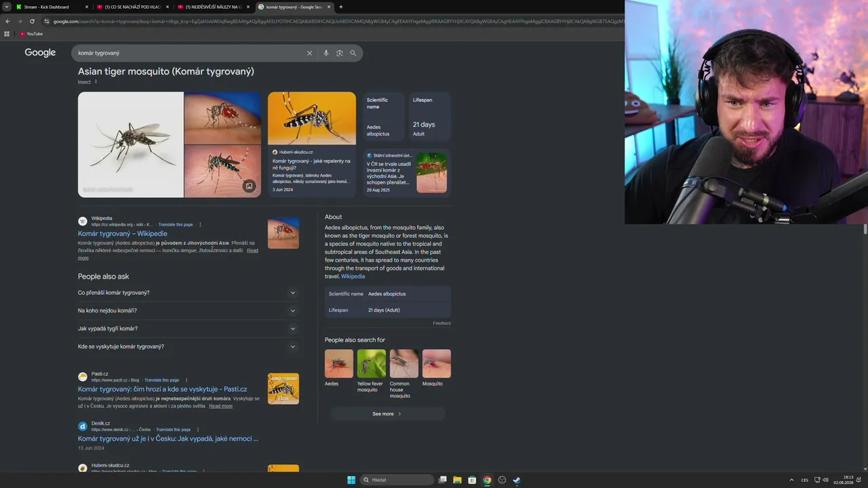Open Microsoft Store from the taskbar
868x488 pixels.
tap(472, 480)
